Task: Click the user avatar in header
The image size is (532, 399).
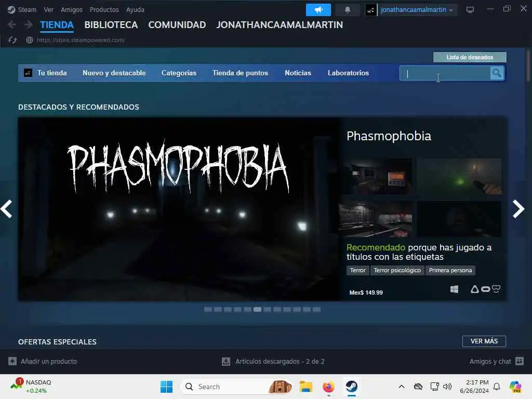Action: (370, 10)
